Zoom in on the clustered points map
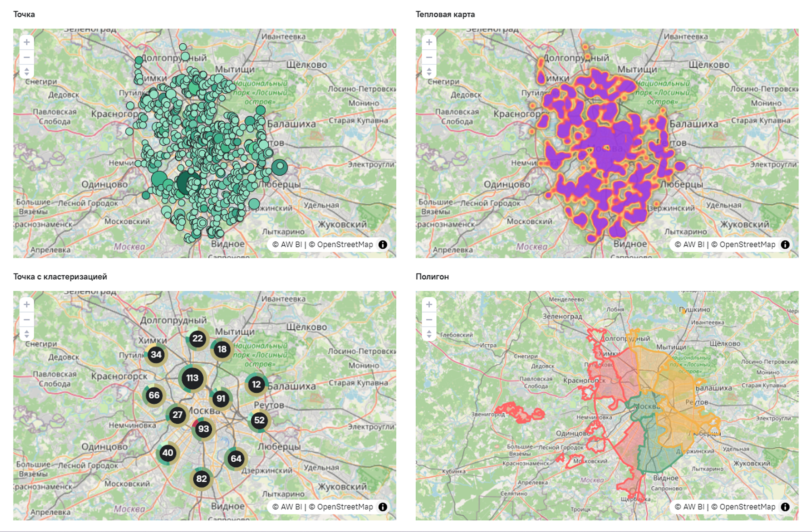The height and width of the screenshot is (532, 812). coord(27,305)
